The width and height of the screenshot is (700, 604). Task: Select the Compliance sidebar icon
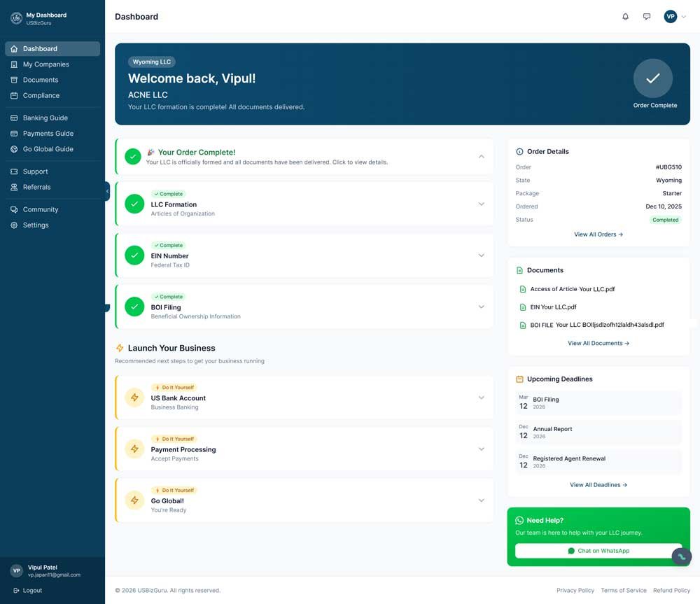(x=15, y=95)
